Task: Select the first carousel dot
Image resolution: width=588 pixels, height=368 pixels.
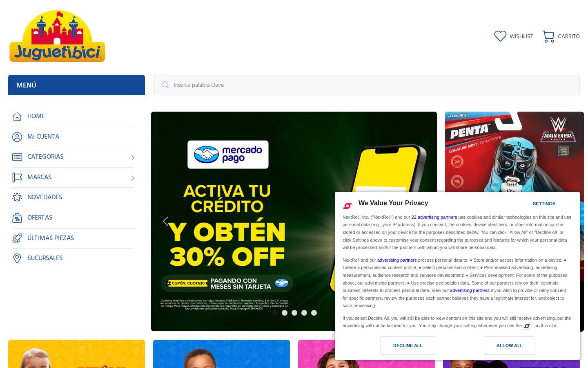Action: pyautogui.click(x=275, y=313)
